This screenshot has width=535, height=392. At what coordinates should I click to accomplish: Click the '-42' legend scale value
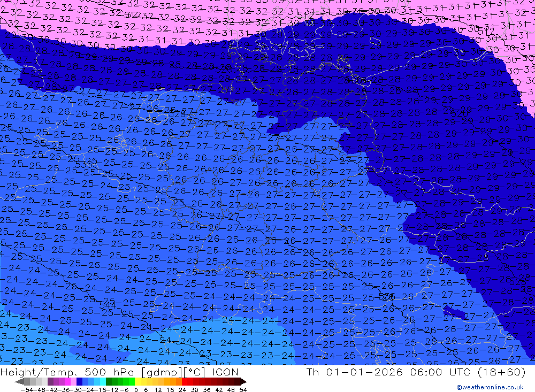pos(52,390)
